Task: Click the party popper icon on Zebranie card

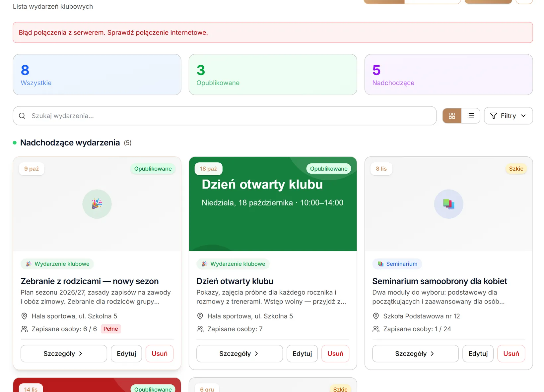Action: (97, 204)
